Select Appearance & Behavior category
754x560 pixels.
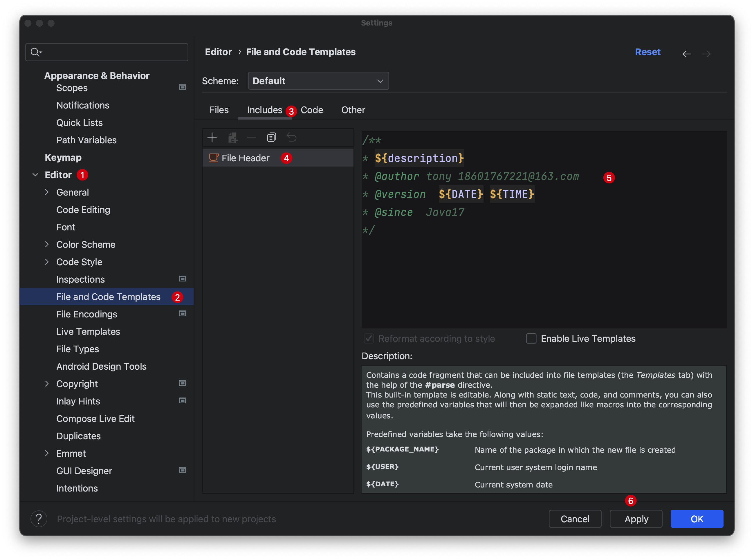(x=97, y=76)
